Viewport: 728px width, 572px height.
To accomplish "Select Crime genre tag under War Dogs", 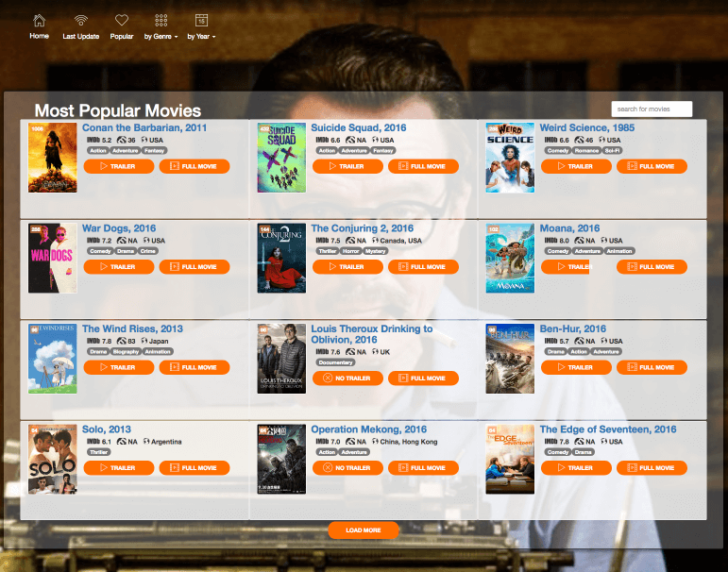I will coord(147,251).
